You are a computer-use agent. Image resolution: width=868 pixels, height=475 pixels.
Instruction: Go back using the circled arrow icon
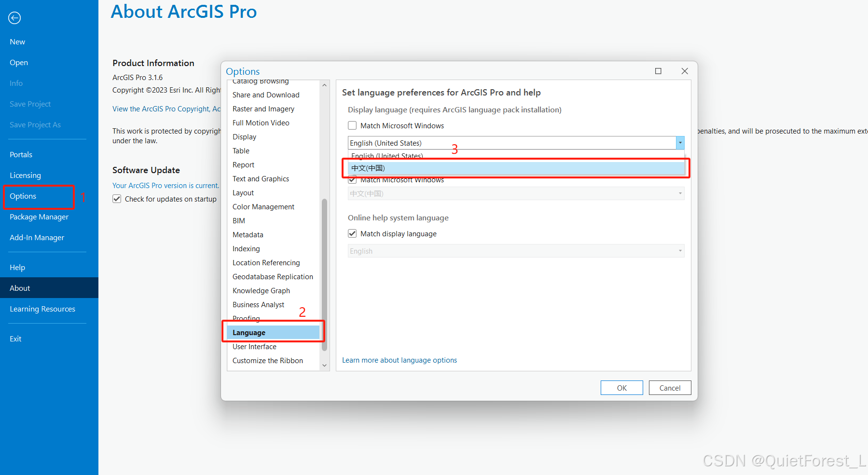(14, 18)
